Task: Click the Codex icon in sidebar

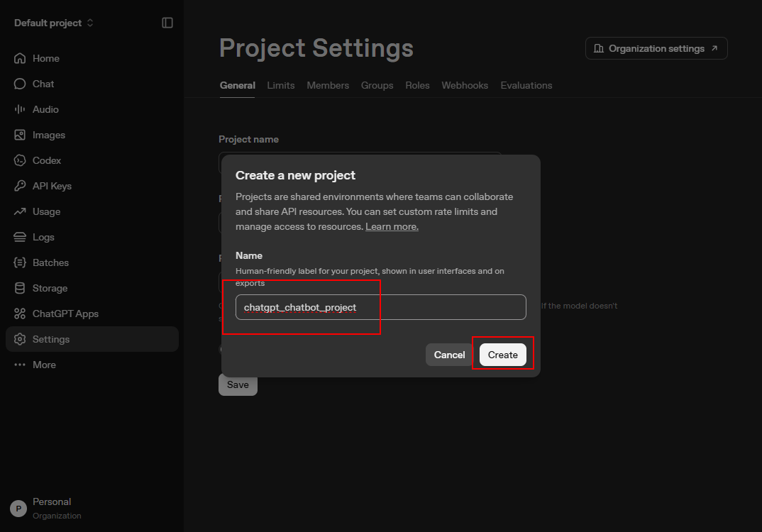Action: coord(20,160)
